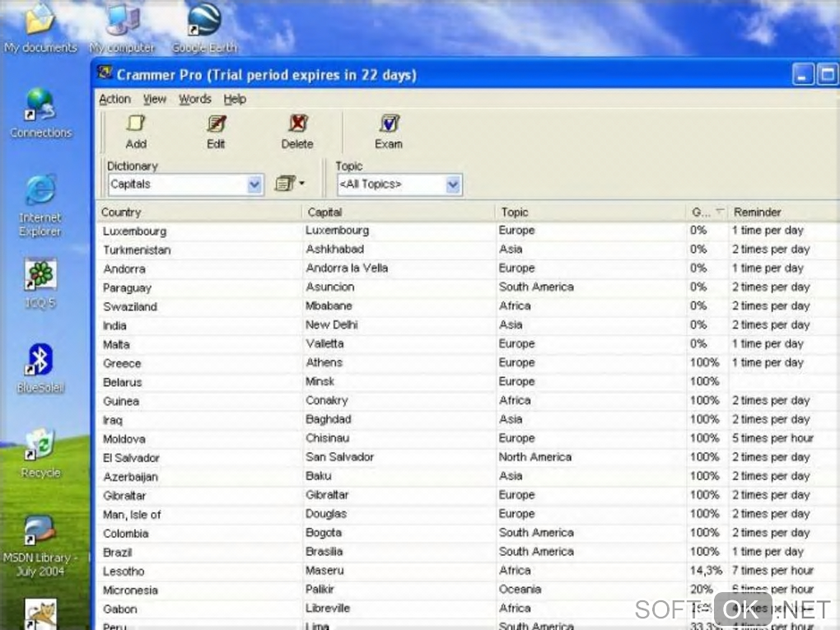The image size is (840, 630).
Task: Sort by the Country column header
Action: [199, 212]
